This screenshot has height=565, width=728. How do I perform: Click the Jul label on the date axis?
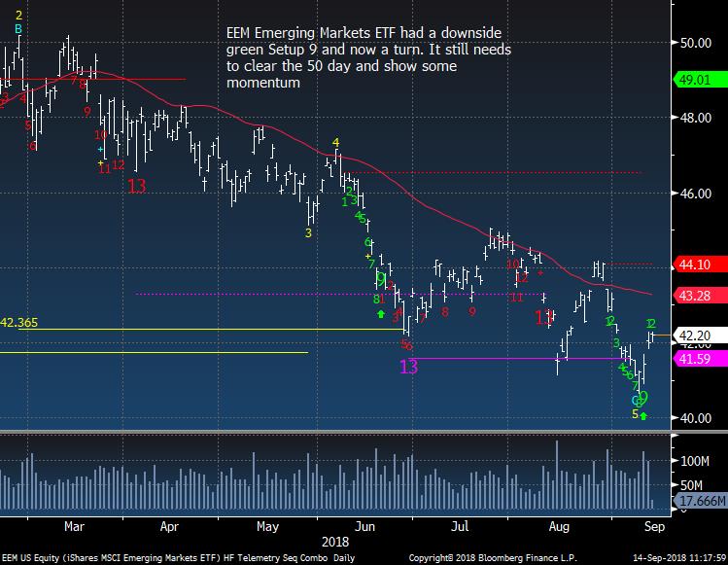point(460,526)
